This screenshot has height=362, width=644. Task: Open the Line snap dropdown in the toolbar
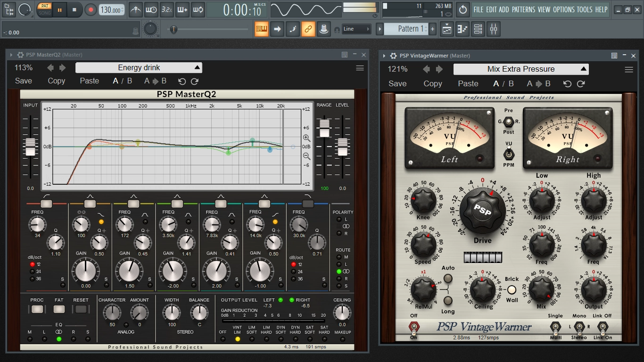[356, 29]
